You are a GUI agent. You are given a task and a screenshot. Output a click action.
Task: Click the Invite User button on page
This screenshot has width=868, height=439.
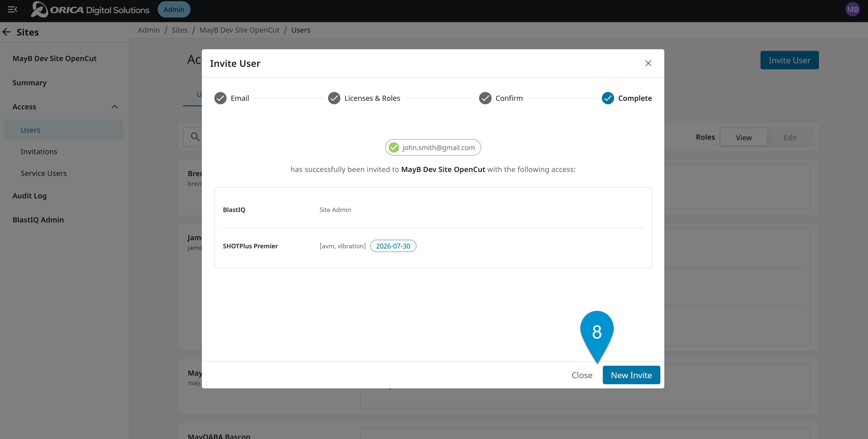[789, 60]
